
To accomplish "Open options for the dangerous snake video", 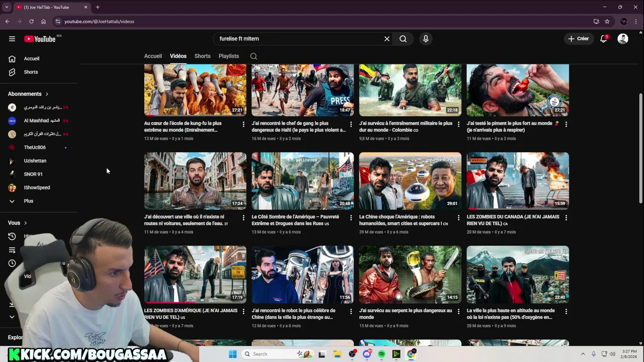I will [458, 311].
